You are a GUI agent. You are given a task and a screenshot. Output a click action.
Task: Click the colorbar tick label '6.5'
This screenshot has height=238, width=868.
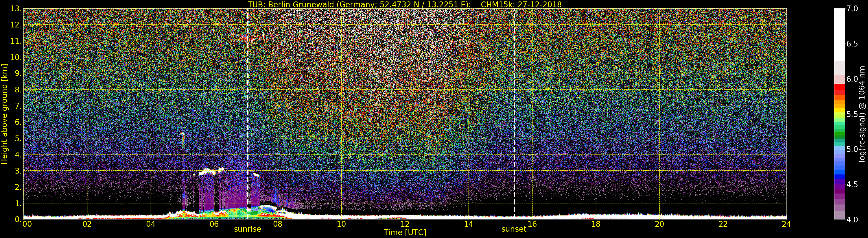coord(852,44)
